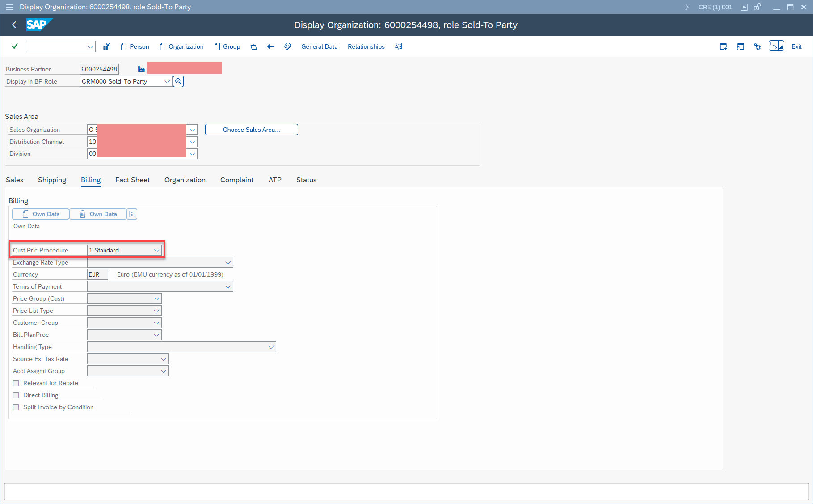The height and width of the screenshot is (504, 813).
Task: Open Source Ex. Tax Rate dropdown
Action: [x=164, y=359]
